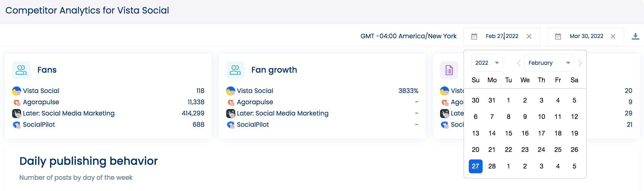Go to the previous month in calendar

pos(519,63)
